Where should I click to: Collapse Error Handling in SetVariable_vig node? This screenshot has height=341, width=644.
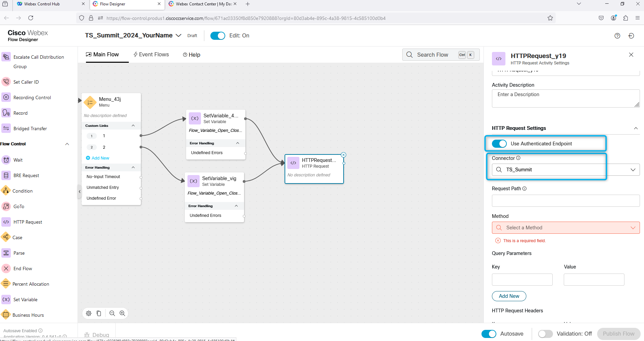(236, 206)
